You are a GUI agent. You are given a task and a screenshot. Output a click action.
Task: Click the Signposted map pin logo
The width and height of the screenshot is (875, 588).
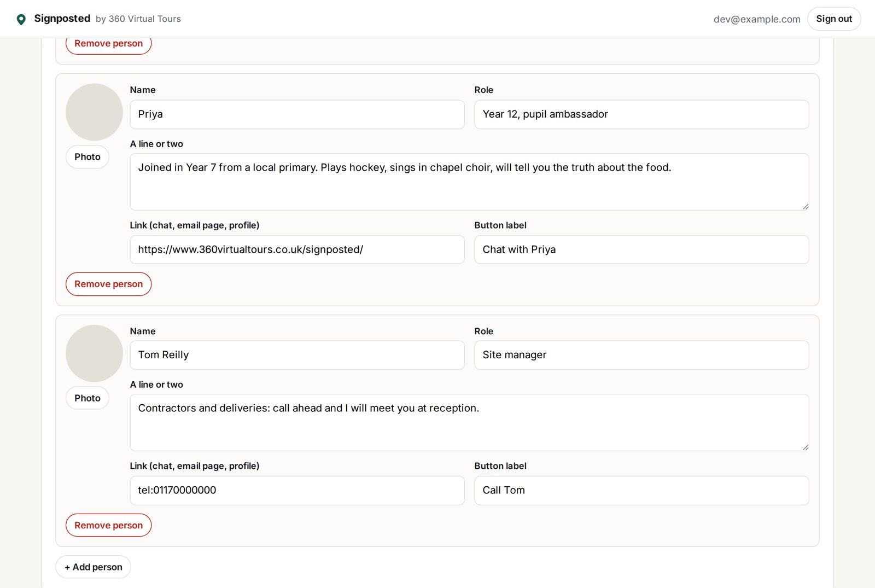(21, 20)
